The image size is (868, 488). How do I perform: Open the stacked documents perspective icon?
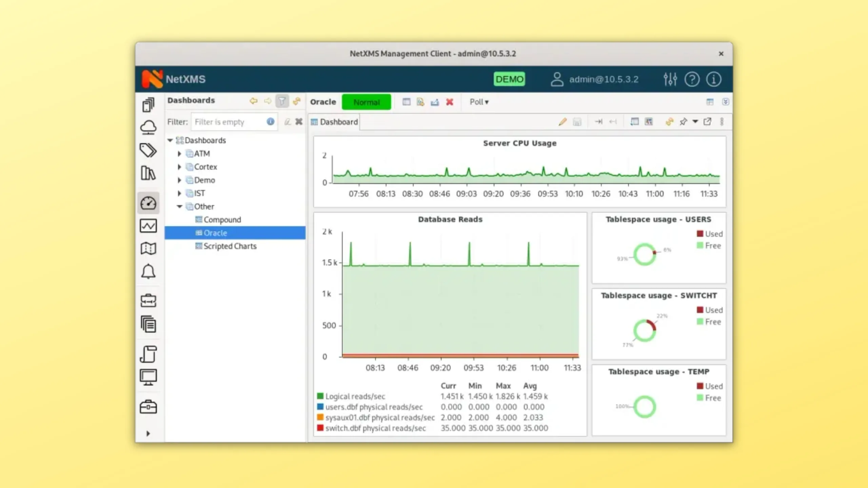(x=148, y=324)
